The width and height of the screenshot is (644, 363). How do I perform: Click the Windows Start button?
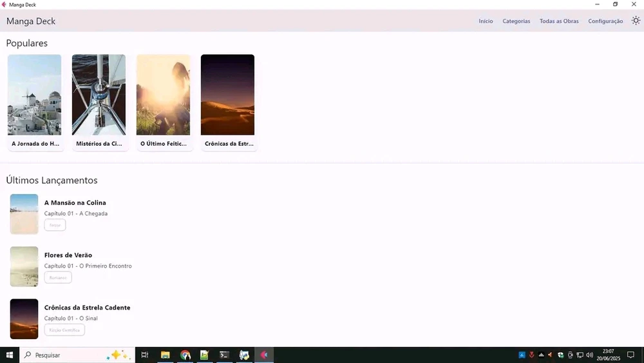pos(10,355)
